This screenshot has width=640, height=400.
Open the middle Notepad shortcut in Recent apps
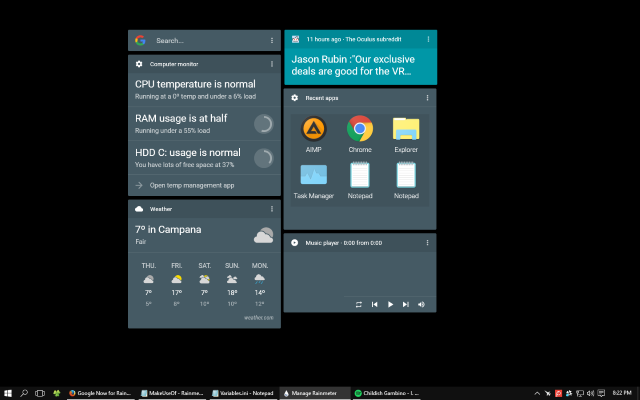pyautogui.click(x=360, y=181)
